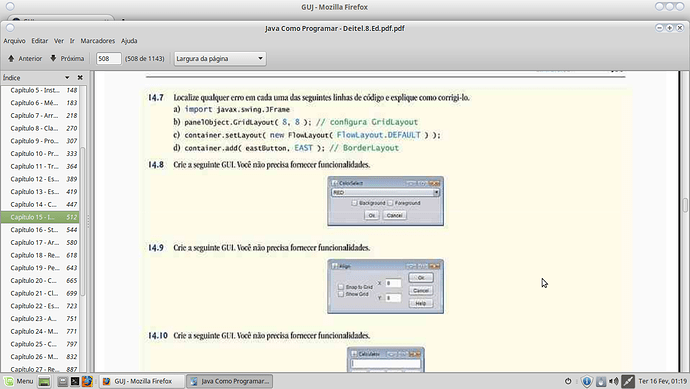Viewport: 690px width, 389px height.
Task: Open the Ajuda menu
Action: [x=129, y=40]
